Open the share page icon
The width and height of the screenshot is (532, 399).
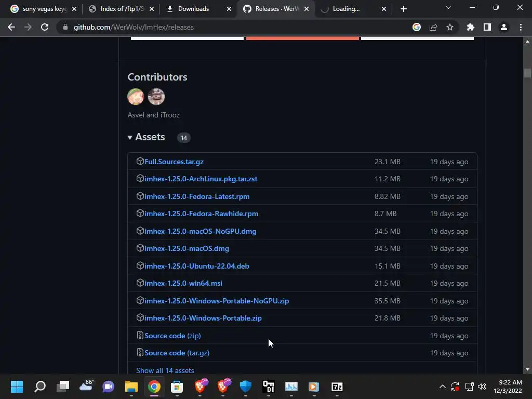[433, 27]
